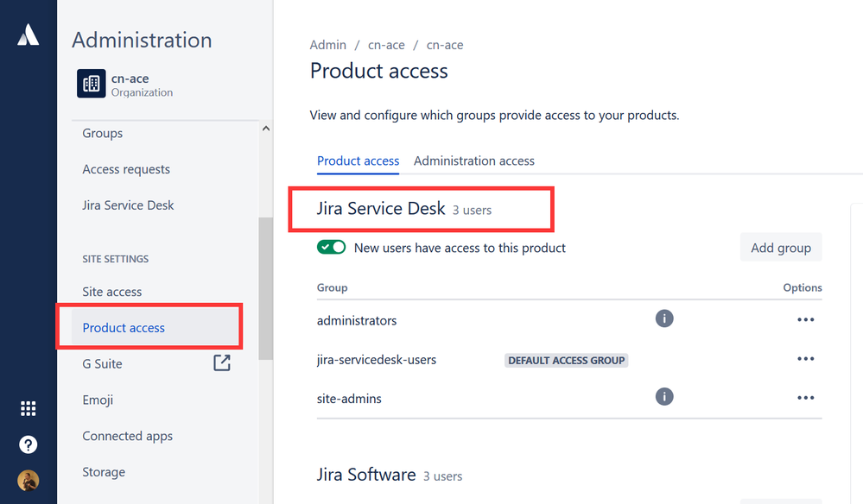
Task: Click the Admin breadcrumb link
Action: (x=328, y=45)
